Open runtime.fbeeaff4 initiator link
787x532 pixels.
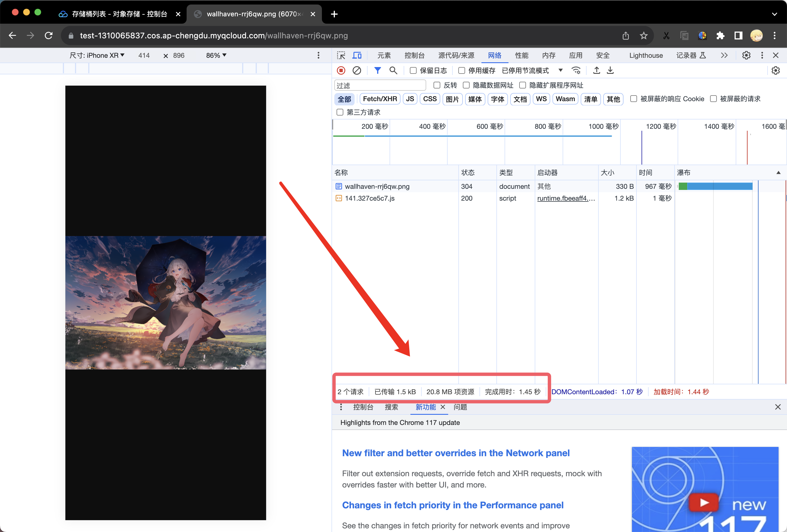[566, 198]
